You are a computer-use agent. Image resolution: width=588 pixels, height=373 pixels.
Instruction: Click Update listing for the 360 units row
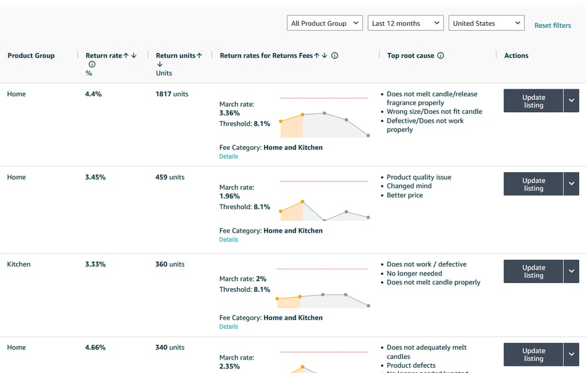[533, 271]
